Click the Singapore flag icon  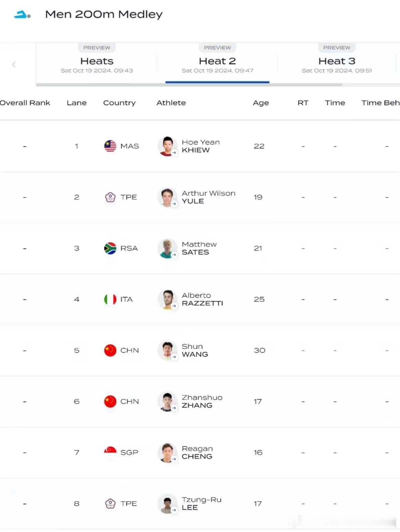click(x=110, y=452)
